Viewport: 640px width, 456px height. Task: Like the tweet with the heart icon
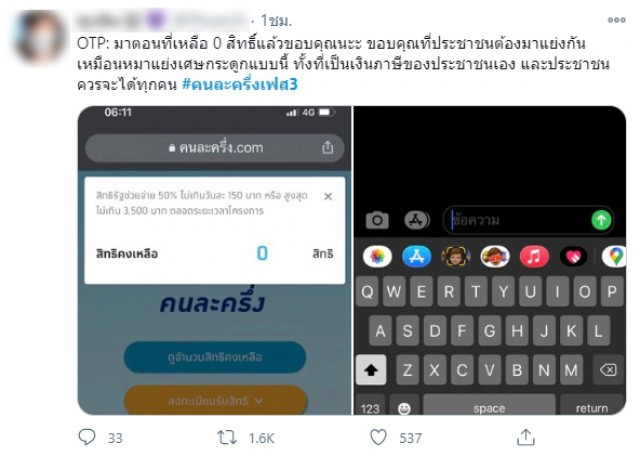point(378,437)
